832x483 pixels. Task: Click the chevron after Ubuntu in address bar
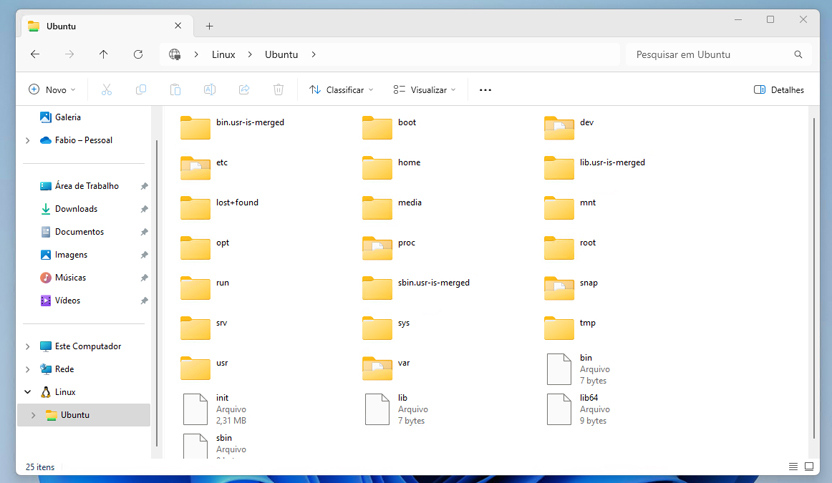coord(314,54)
